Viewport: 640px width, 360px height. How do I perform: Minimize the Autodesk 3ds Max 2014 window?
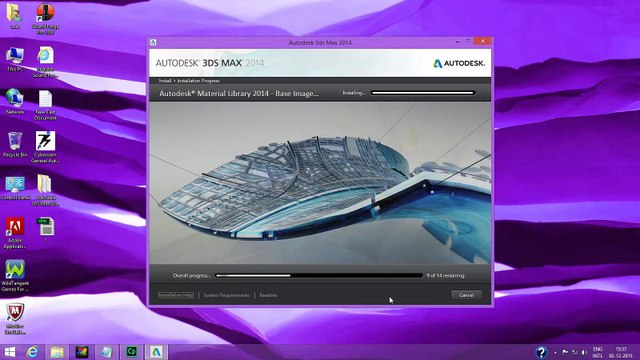pyautogui.click(x=458, y=42)
